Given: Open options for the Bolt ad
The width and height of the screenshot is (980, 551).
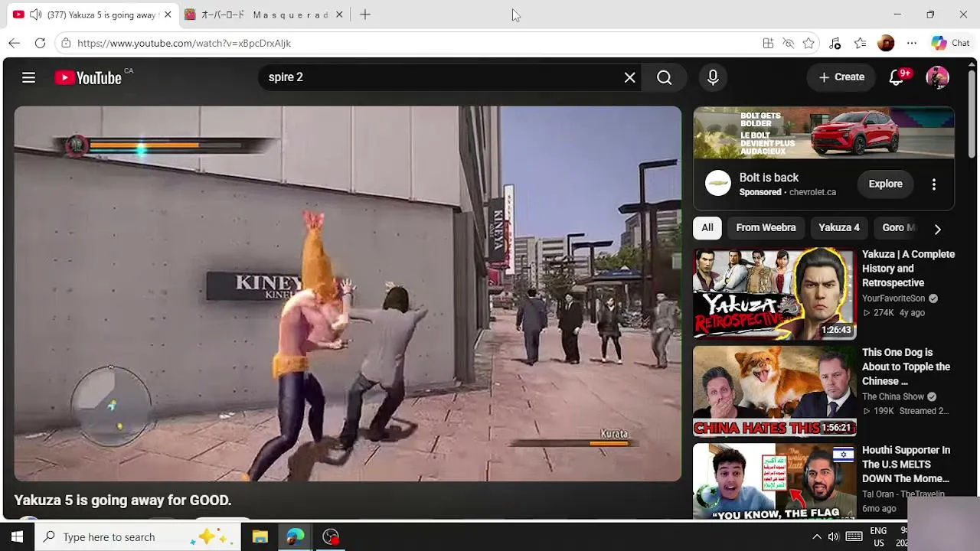Looking at the screenshot, I should click(933, 184).
